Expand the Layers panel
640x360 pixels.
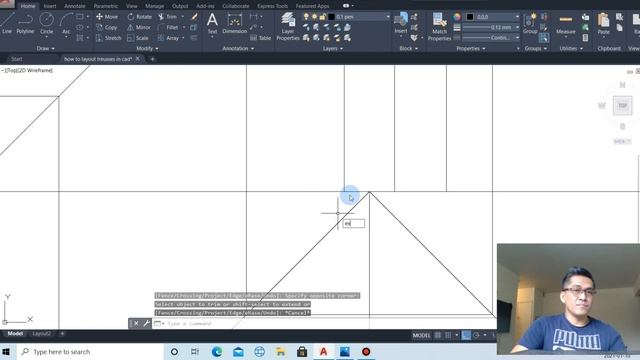(x=333, y=49)
